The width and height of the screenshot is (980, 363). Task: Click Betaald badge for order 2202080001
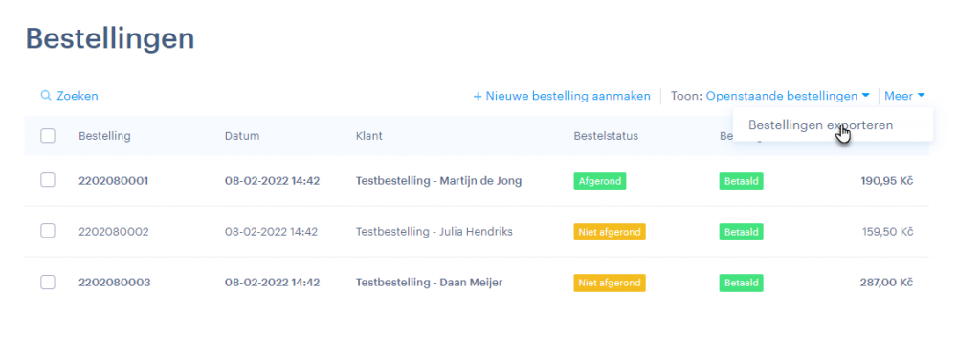click(x=742, y=181)
